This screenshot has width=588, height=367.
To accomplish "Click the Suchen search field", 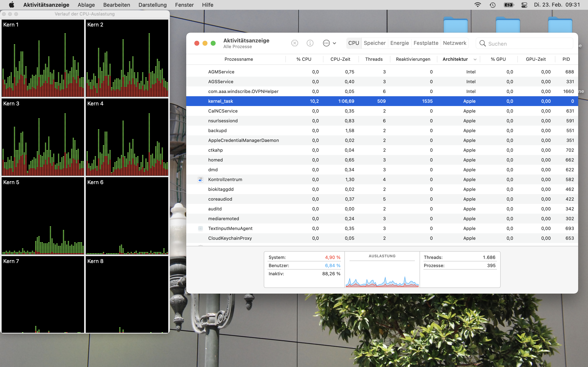I will (527, 44).
